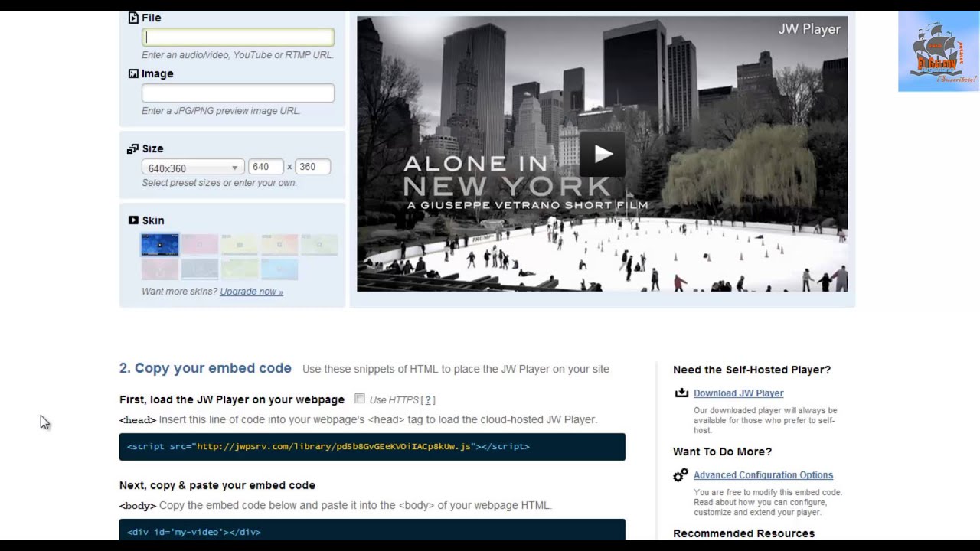Click 'Enter an audio/video, YouTube or RTMP URL.' hint

[x=237, y=55]
